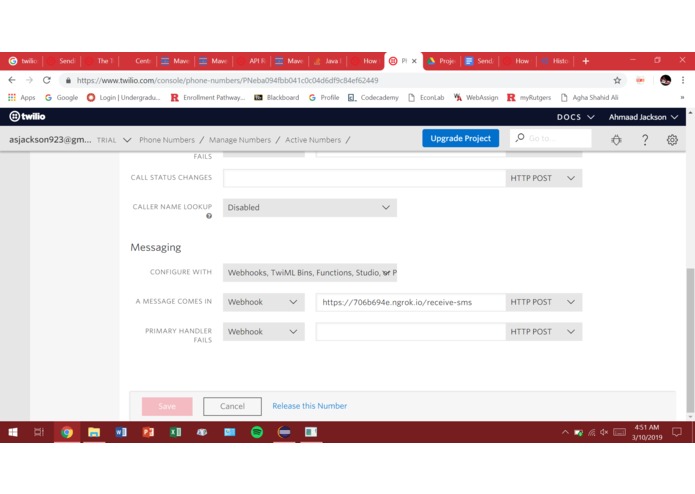Screen dimensions: 695x494
Task: Click the browser address bar URL
Action: [227, 81]
